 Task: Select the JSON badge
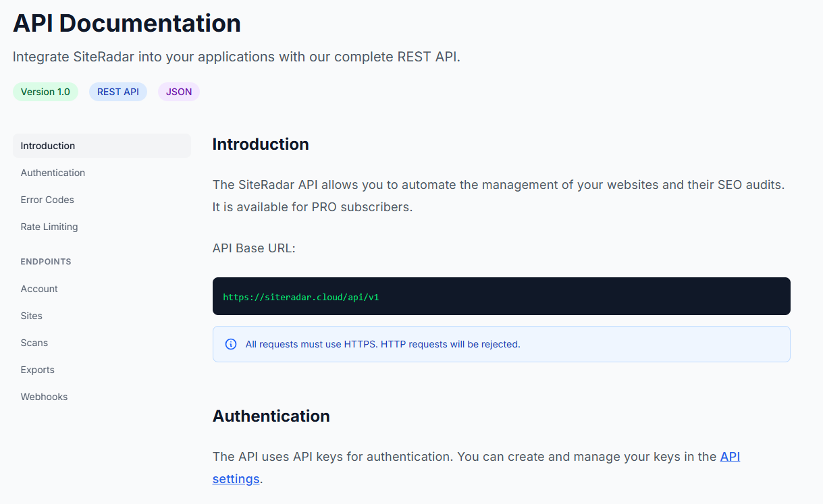[178, 91]
